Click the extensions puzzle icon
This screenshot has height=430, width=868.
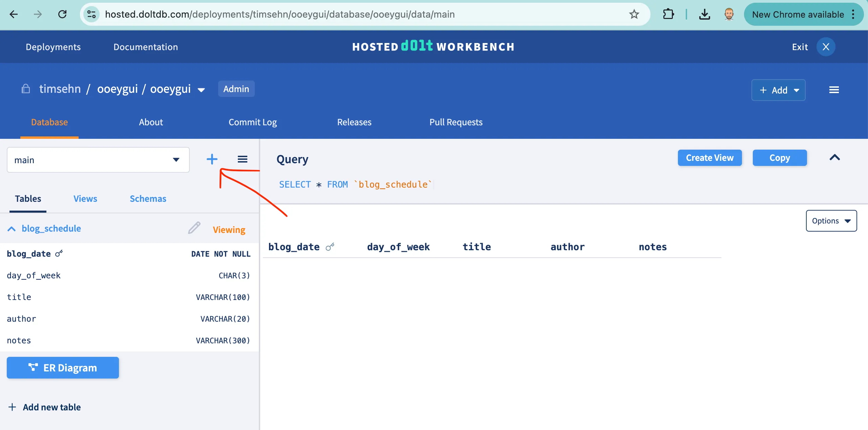(668, 14)
